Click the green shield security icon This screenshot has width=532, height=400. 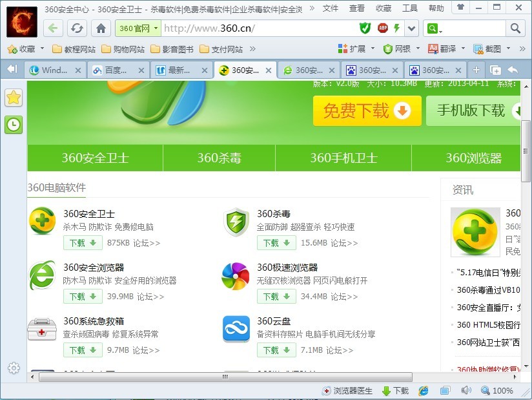[365, 28]
